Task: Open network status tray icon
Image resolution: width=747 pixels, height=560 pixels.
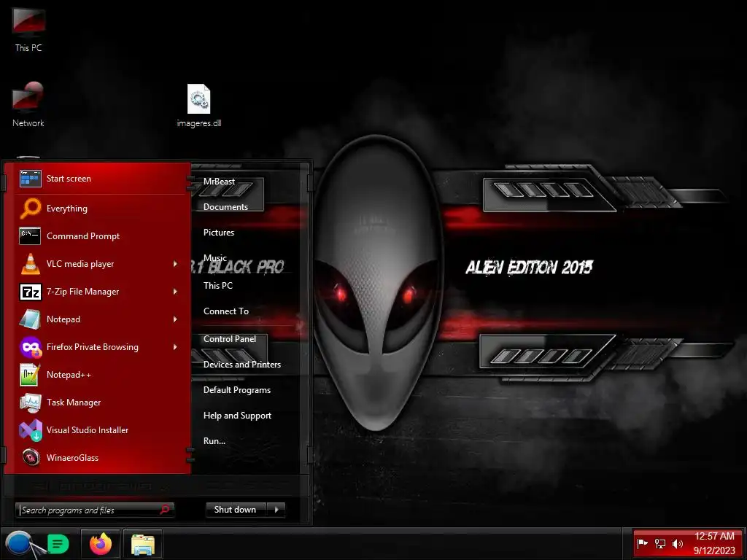Action: coord(659,543)
